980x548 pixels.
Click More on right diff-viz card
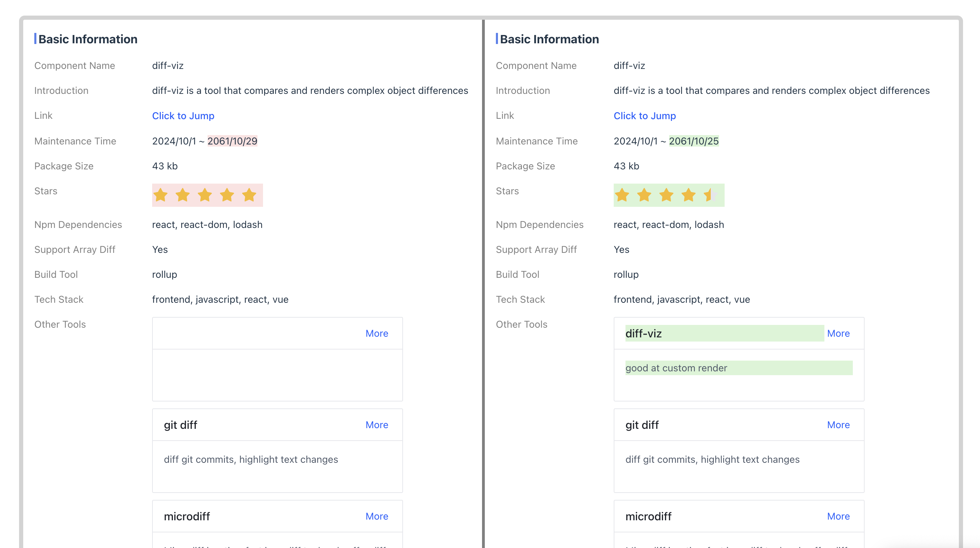pos(838,333)
